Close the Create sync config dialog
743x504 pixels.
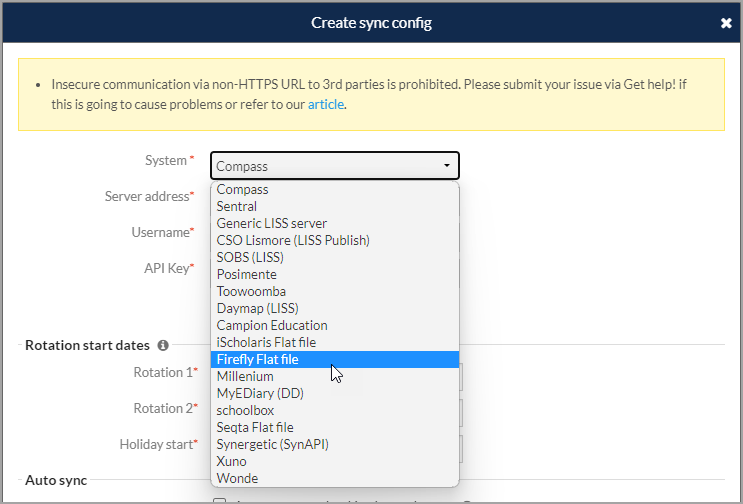(726, 23)
